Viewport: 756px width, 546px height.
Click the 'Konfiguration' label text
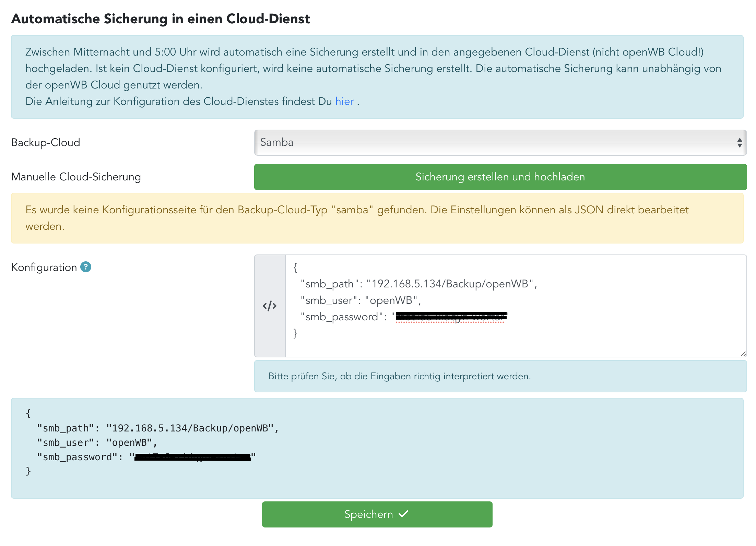point(44,268)
